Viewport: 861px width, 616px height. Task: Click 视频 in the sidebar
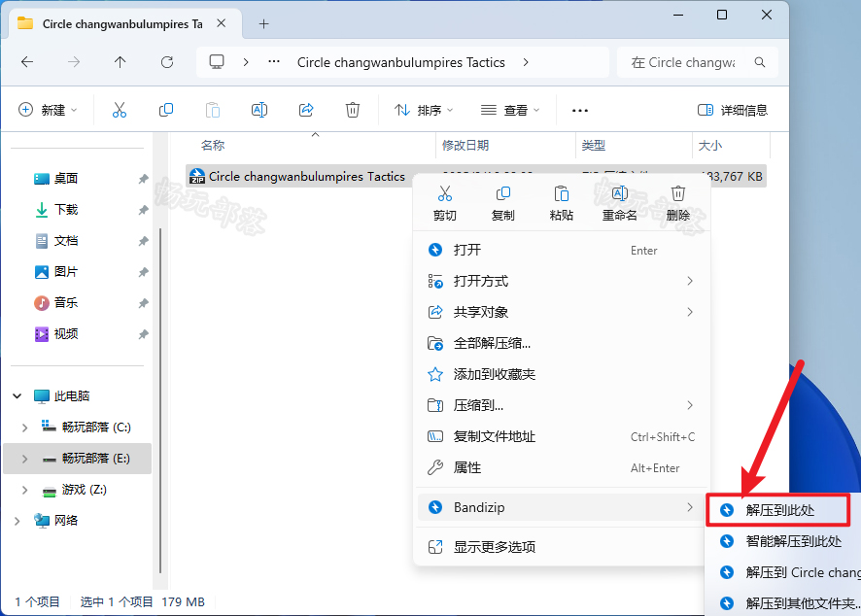[x=66, y=334]
